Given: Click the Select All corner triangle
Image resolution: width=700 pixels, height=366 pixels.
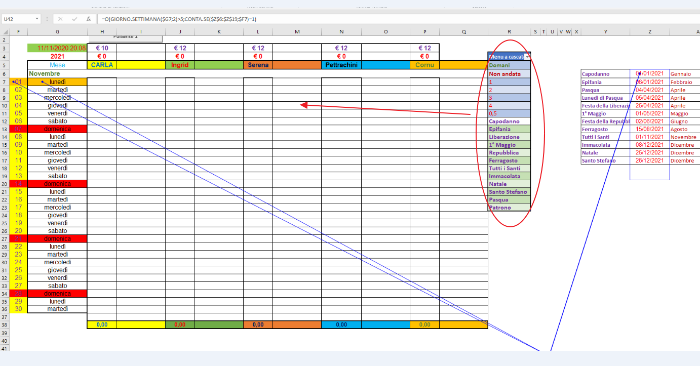Looking at the screenshot, I should tap(4, 32).
